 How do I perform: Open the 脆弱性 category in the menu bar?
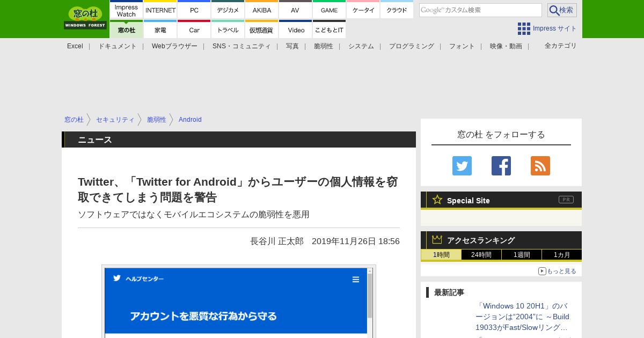(x=324, y=46)
